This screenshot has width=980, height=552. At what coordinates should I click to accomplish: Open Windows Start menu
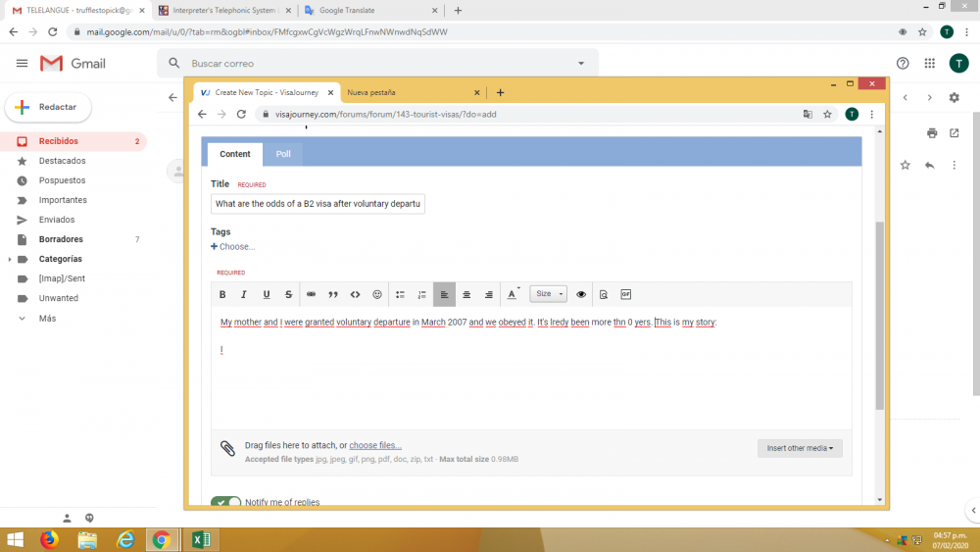coord(15,539)
